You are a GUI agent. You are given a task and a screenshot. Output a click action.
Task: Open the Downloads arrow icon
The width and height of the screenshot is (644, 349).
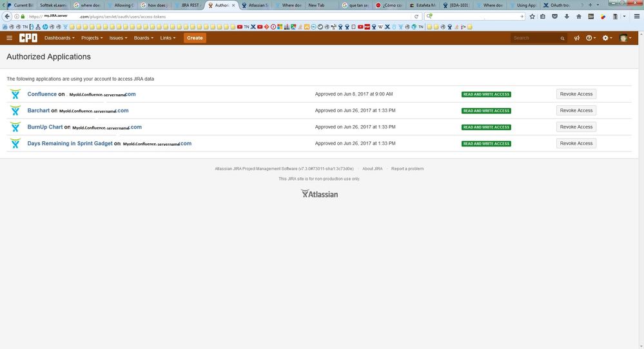point(567,16)
